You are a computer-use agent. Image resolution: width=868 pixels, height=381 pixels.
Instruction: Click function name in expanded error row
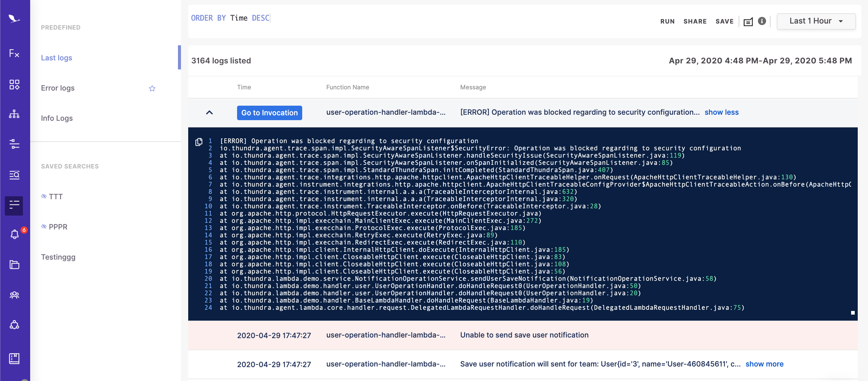(x=385, y=112)
